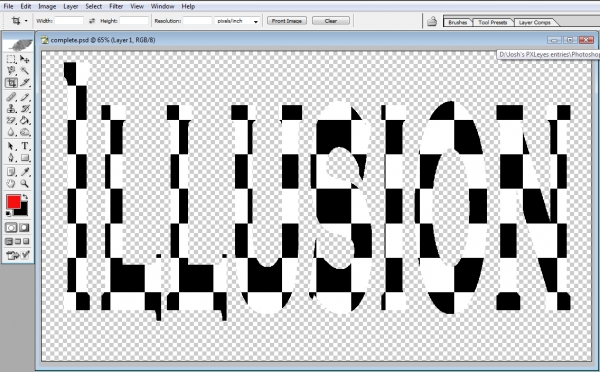The image size is (600, 372).
Task: Switch to Quick Mask mode
Action: [x=24, y=228]
